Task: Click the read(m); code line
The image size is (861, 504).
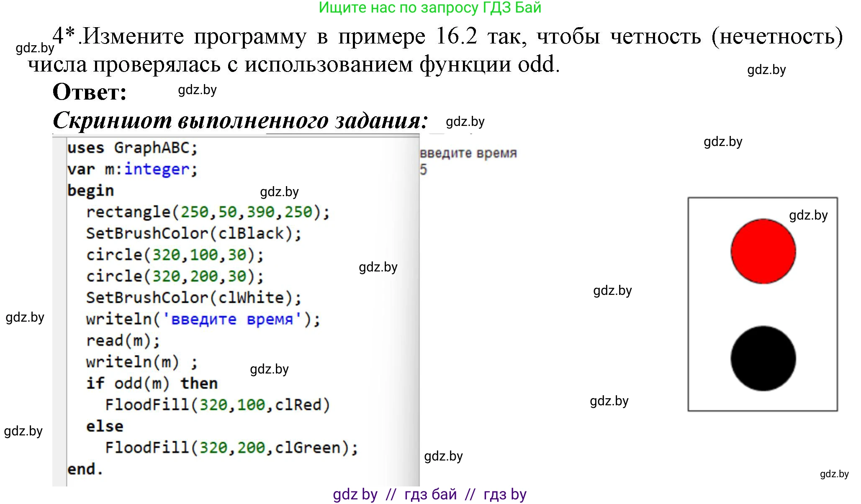Action: 123,340
